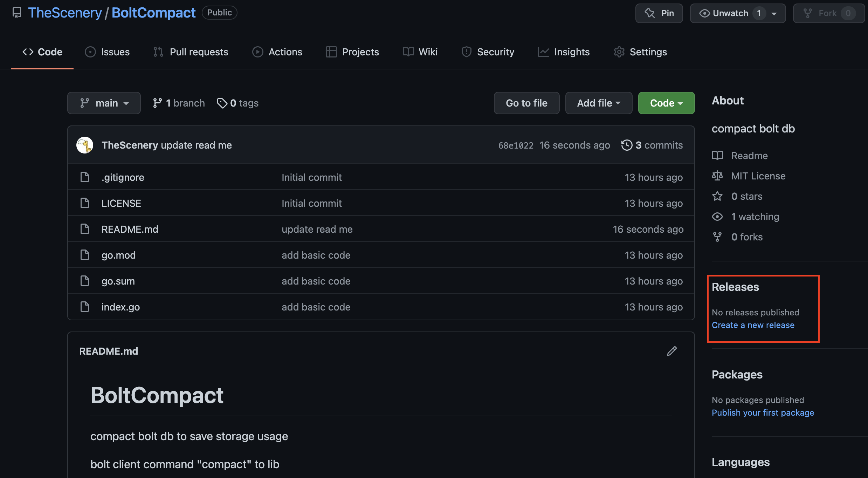Open the index.go file
This screenshot has width=868, height=478.
coord(120,307)
